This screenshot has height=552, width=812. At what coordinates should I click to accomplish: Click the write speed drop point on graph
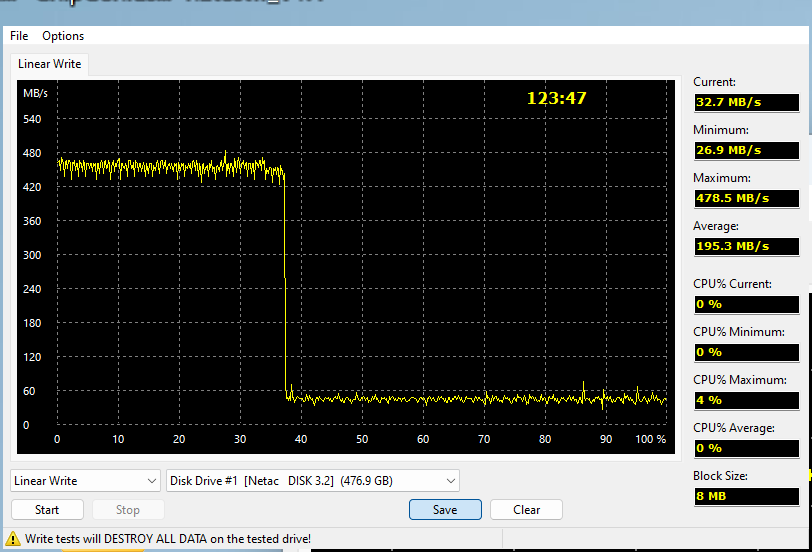[x=285, y=282]
